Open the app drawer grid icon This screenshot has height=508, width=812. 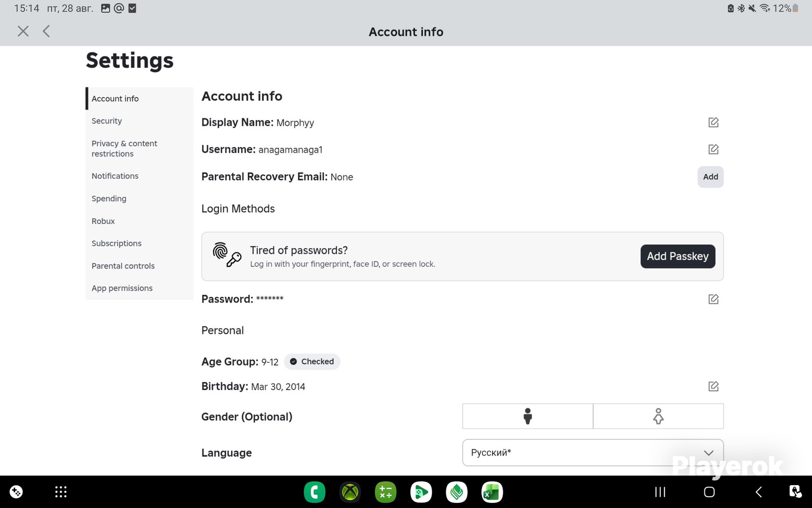(x=61, y=492)
